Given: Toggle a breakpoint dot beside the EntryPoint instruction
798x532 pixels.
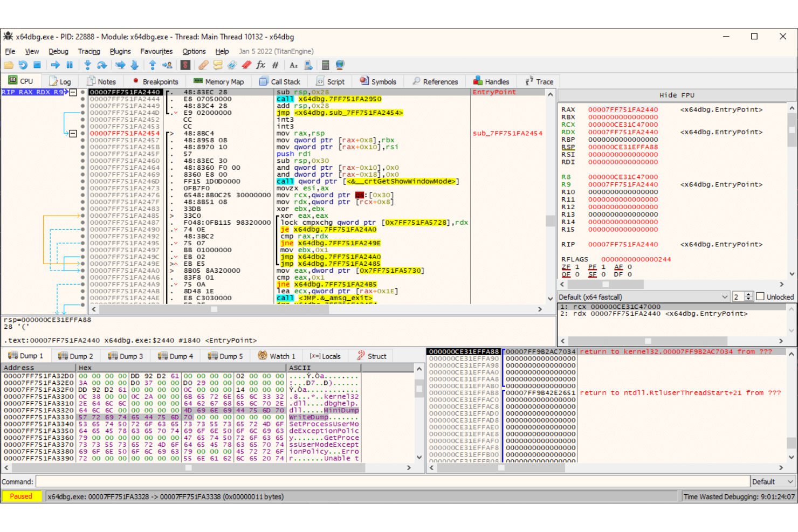Looking at the screenshot, I should coord(82,92).
